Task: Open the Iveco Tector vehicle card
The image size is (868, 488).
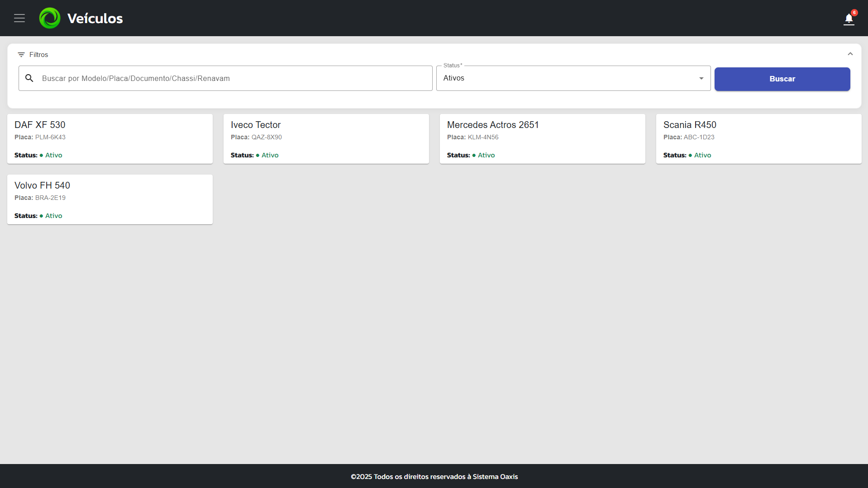Action: point(326,139)
